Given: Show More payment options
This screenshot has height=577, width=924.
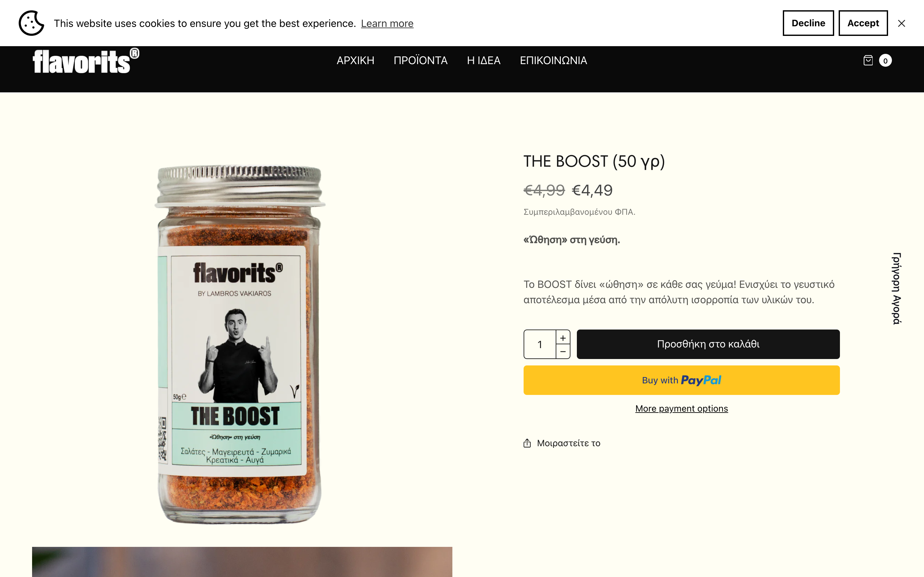Looking at the screenshot, I should tap(681, 408).
